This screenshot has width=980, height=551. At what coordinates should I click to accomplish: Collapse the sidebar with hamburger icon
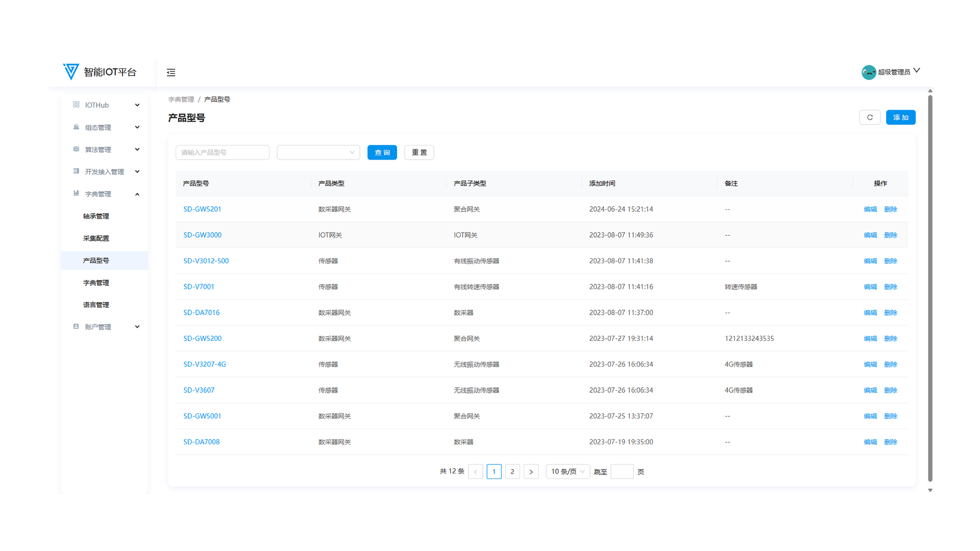click(171, 72)
